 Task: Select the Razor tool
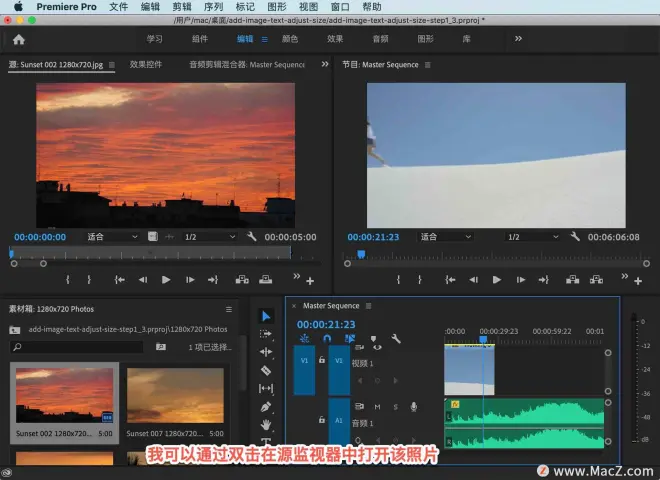[266, 370]
